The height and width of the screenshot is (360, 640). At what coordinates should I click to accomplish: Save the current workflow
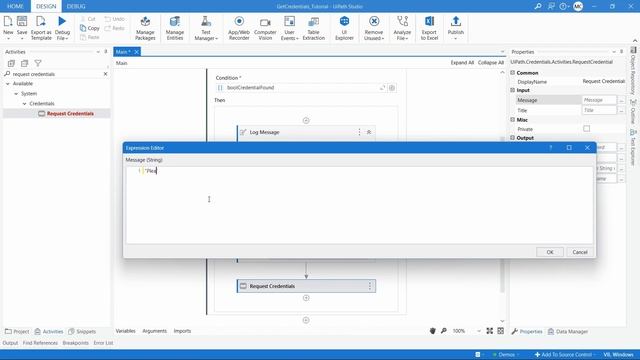click(x=22, y=28)
